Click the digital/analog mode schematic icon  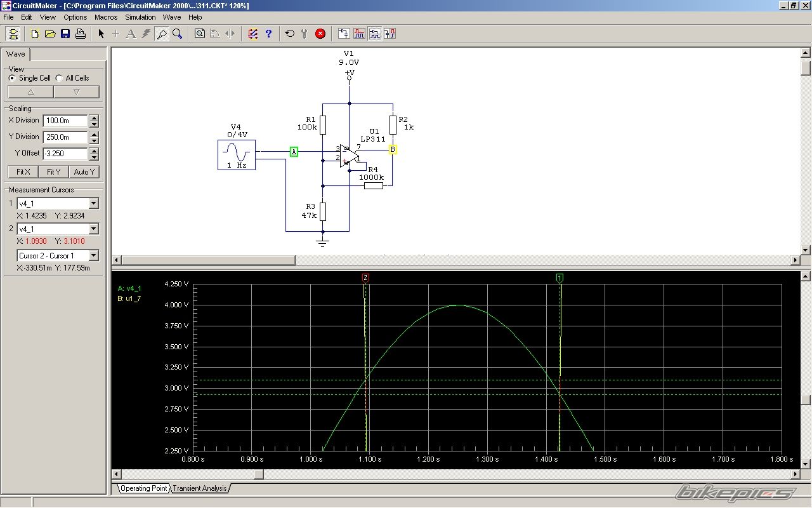(344, 34)
